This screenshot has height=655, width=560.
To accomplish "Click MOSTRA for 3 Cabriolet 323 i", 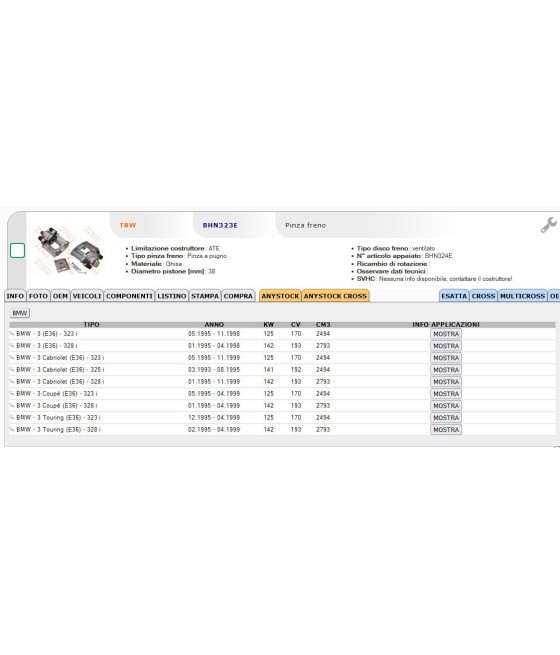I will pos(446,358).
